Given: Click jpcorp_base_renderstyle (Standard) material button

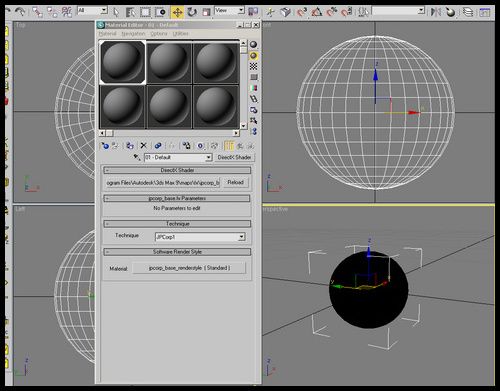Looking at the screenshot, I should [189, 268].
